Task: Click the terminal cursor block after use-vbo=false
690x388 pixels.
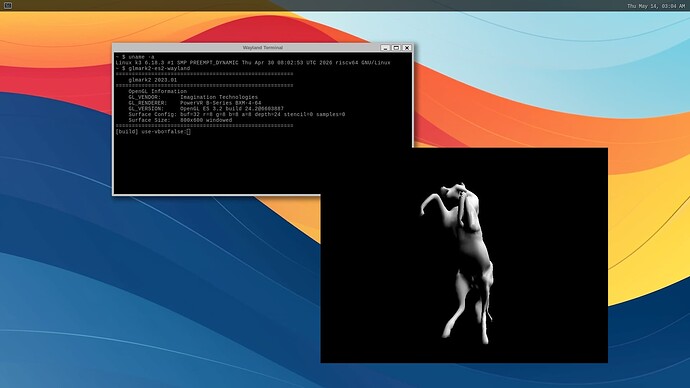Action: [x=188, y=132]
